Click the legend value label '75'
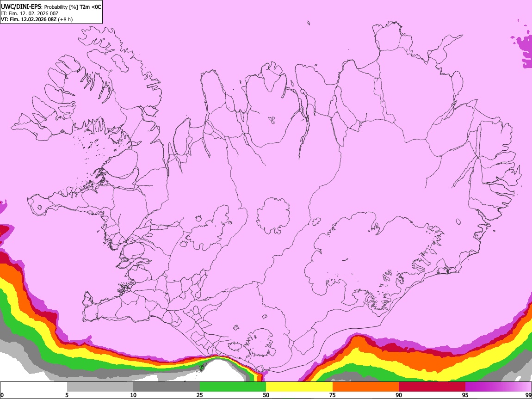532x399 pixels. pyautogui.click(x=333, y=395)
